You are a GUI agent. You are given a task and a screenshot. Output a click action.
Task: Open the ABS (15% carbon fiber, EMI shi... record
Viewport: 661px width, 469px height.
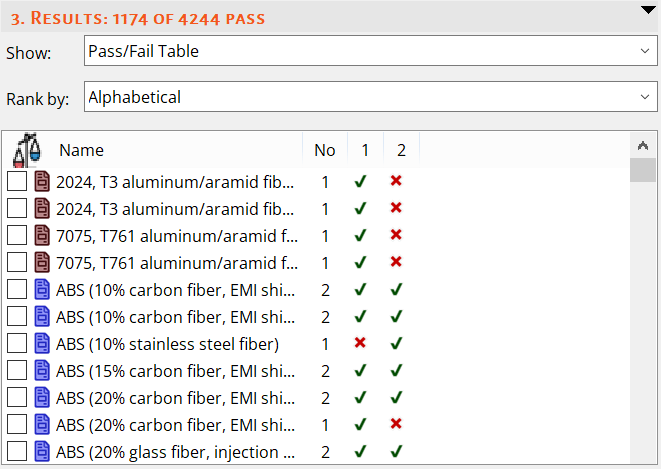coord(176,370)
